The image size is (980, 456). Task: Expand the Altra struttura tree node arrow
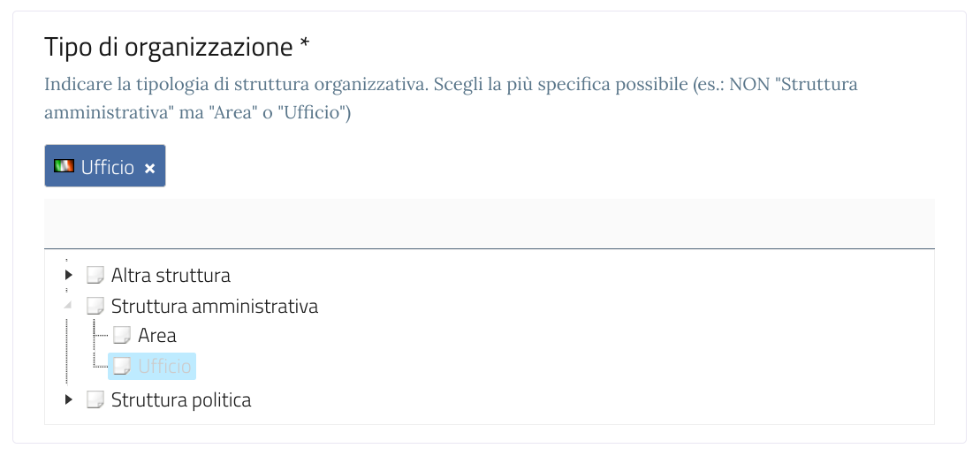69,276
